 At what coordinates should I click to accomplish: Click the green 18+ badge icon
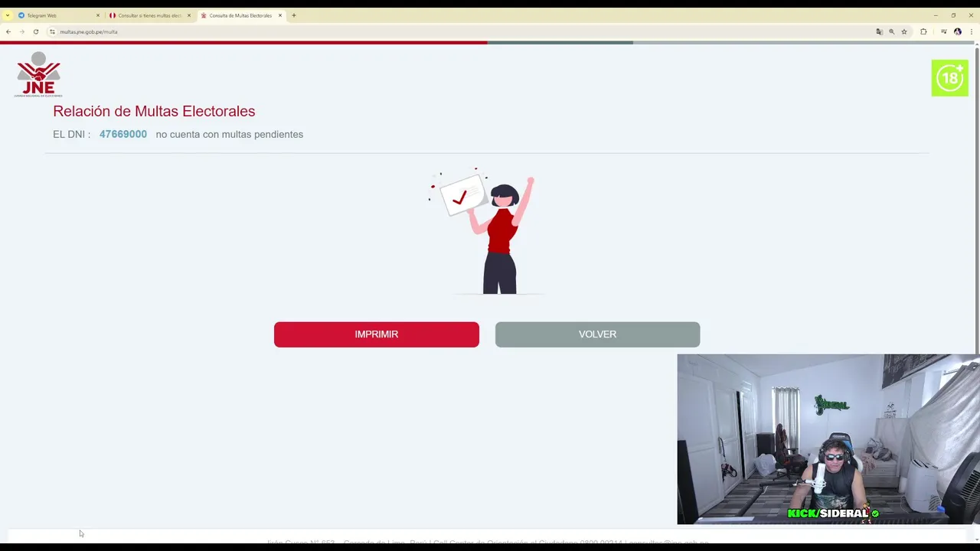click(949, 78)
